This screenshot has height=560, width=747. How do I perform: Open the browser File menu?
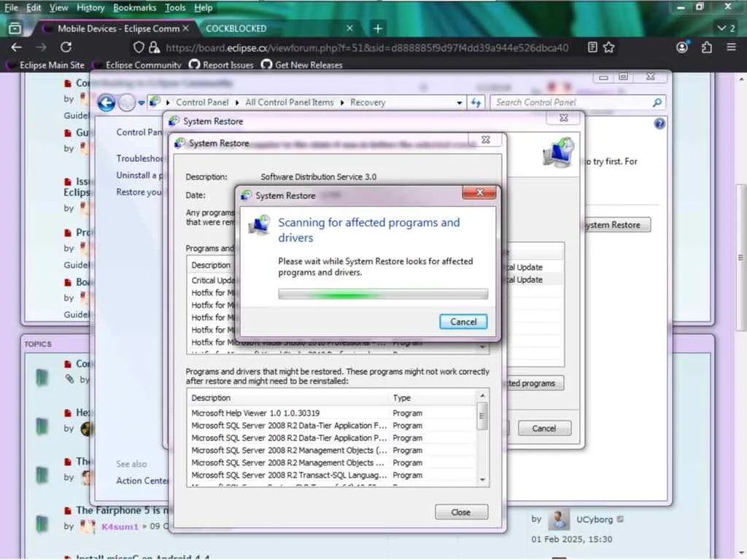[11, 7]
